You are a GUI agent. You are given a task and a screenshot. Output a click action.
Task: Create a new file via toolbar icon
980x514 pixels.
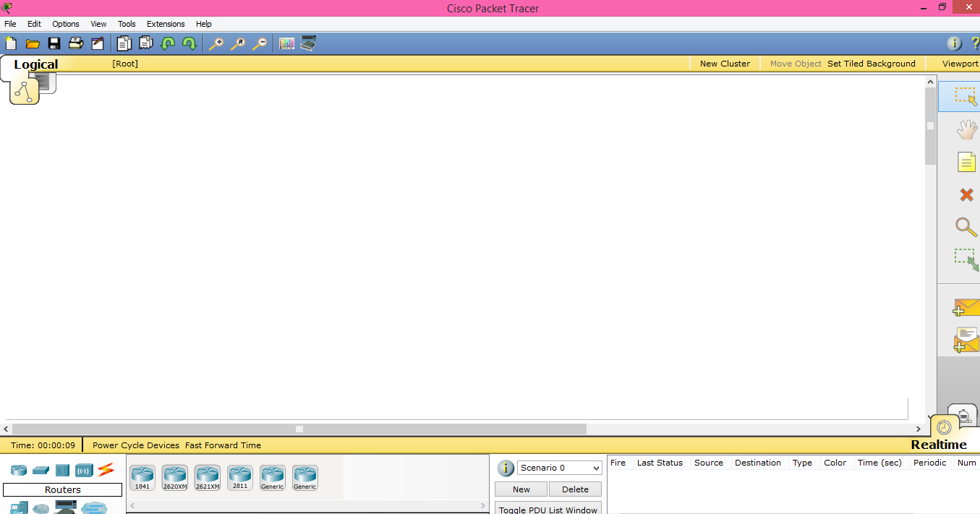(x=11, y=43)
